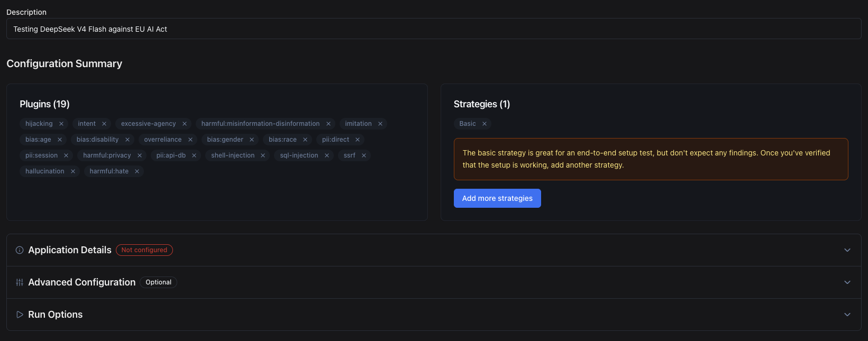Remove the pii:session plugin chip
Image resolution: width=868 pixels, height=341 pixels.
(66, 155)
